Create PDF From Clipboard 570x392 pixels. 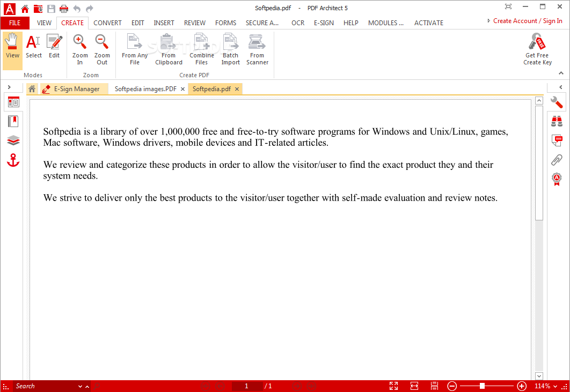click(169, 50)
